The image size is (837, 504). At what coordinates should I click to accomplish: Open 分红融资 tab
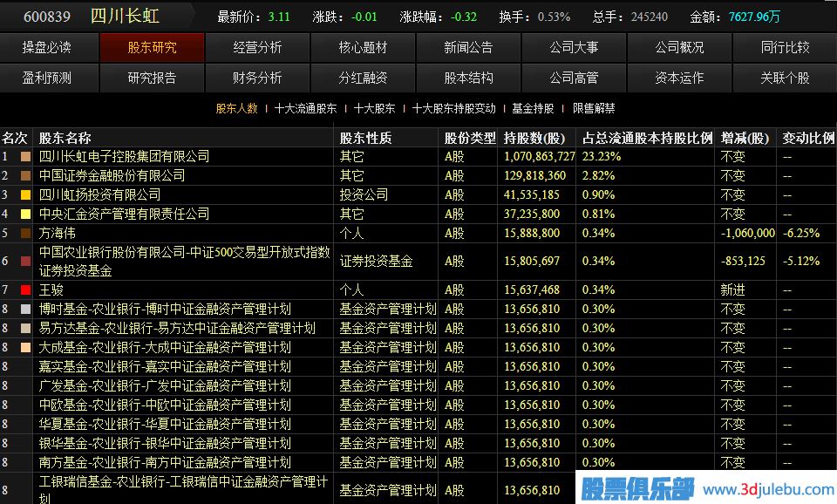[x=363, y=78]
